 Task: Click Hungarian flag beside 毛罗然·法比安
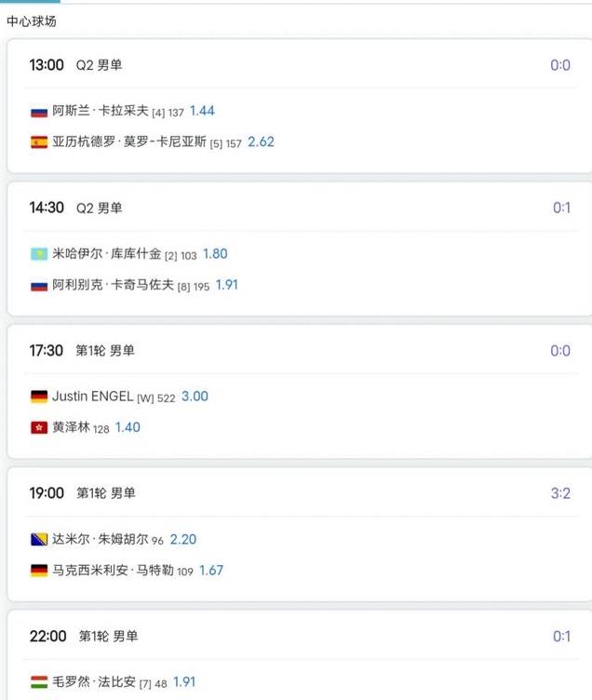pos(39,682)
